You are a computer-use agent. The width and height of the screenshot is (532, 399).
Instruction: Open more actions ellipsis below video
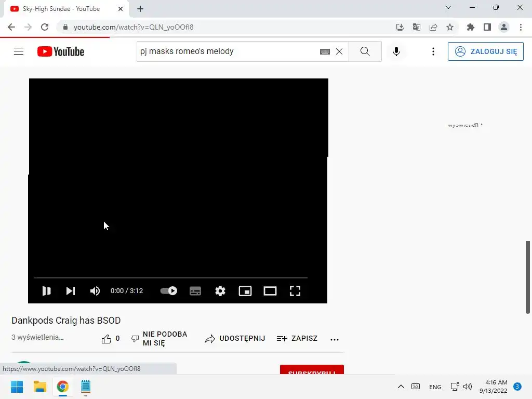(335, 339)
